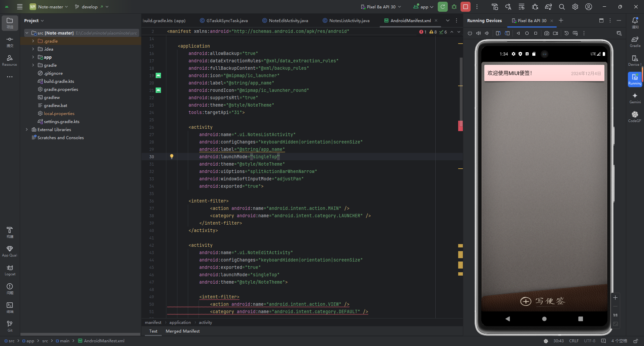Toggle the Project tool window sidebar button
This screenshot has width=644, height=346.
click(10, 23)
